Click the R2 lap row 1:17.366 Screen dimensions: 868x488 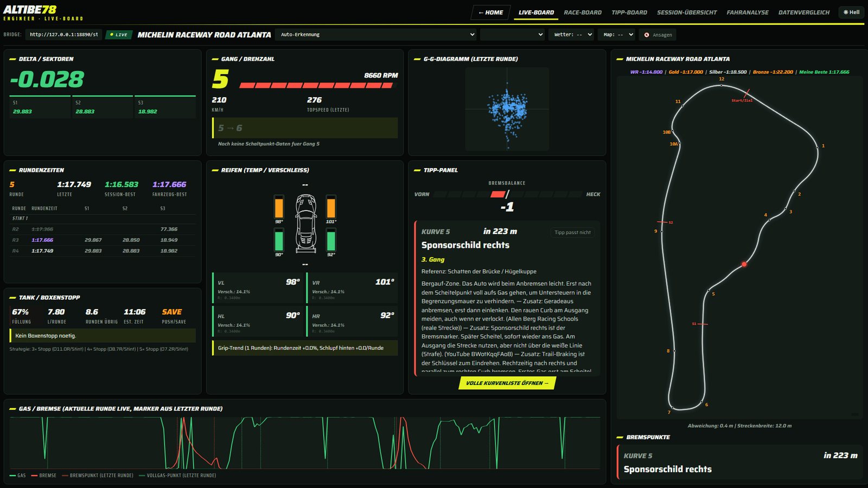103,229
